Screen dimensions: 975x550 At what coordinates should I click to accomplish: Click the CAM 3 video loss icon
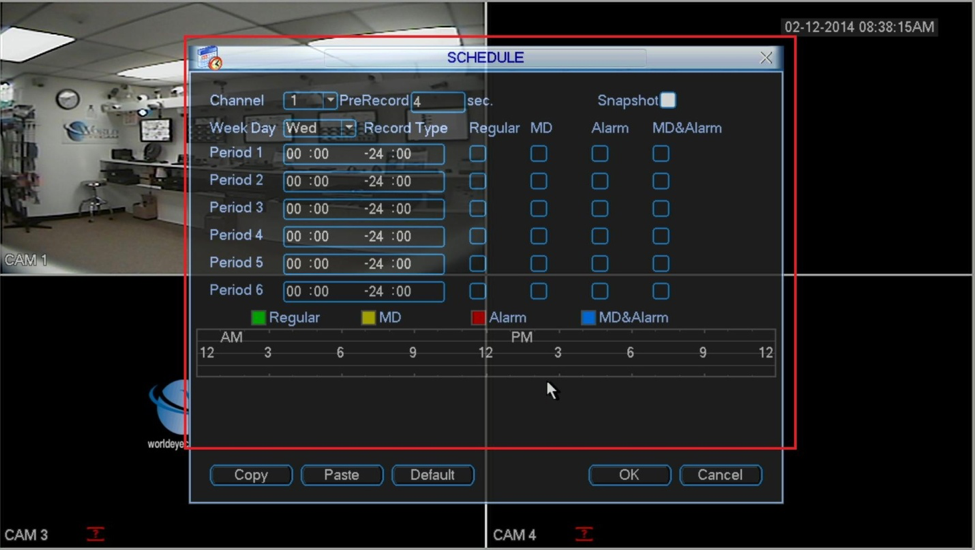click(95, 533)
